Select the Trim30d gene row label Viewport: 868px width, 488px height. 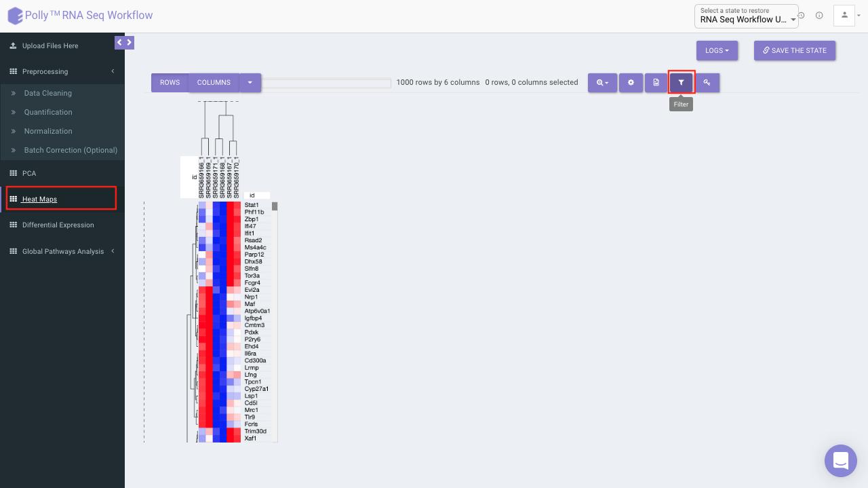[256, 431]
